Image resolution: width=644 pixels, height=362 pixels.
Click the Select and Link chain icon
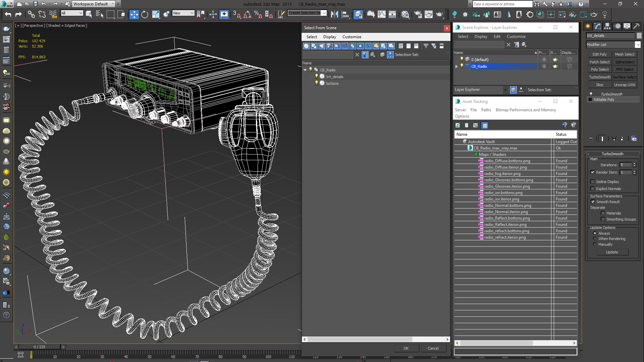coord(31,14)
